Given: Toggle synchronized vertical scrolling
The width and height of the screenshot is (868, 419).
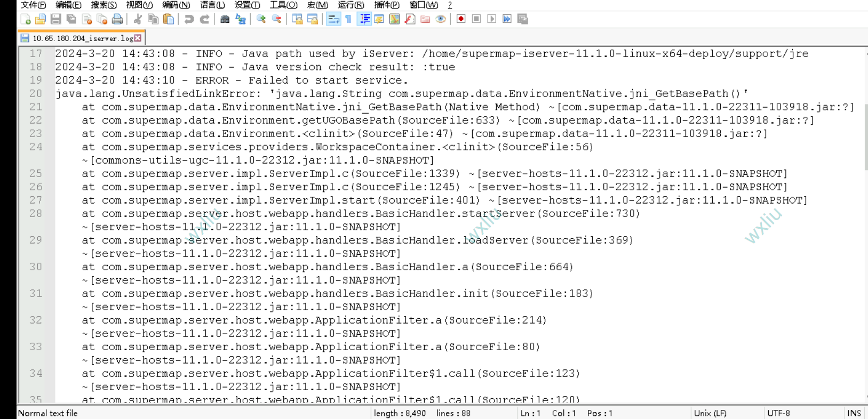Looking at the screenshot, I should pyautogui.click(x=297, y=19).
